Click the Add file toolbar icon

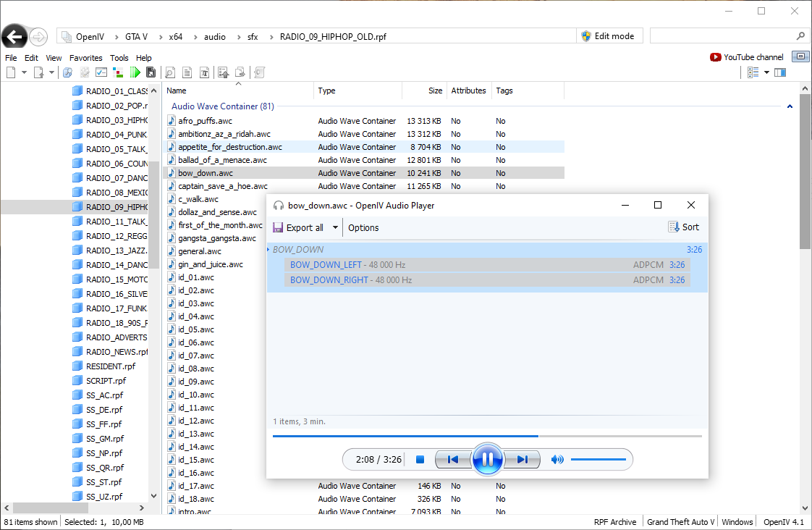pos(39,72)
